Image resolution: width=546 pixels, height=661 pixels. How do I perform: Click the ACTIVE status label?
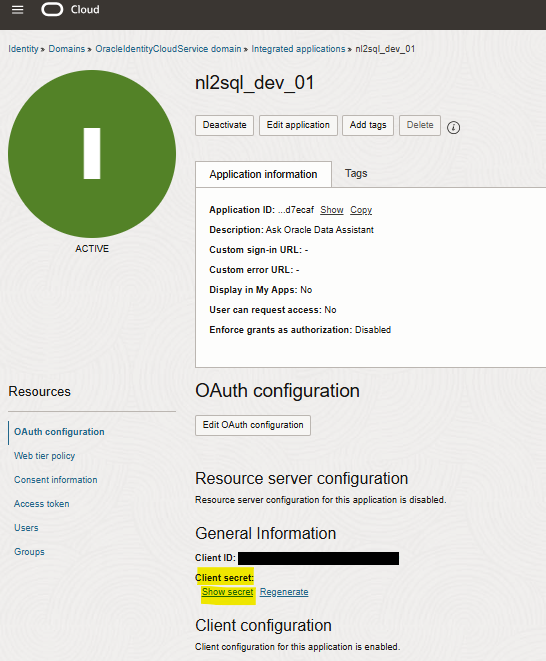(92, 249)
